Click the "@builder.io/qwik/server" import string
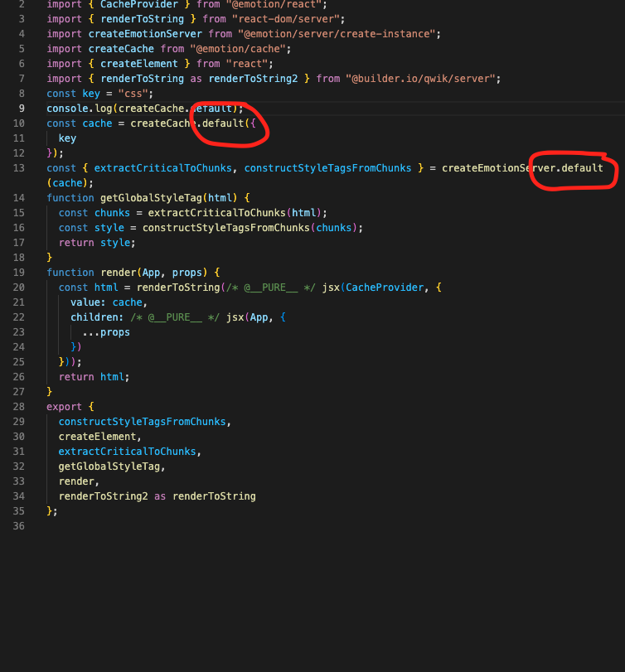This screenshot has height=672, width=625. (420, 79)
